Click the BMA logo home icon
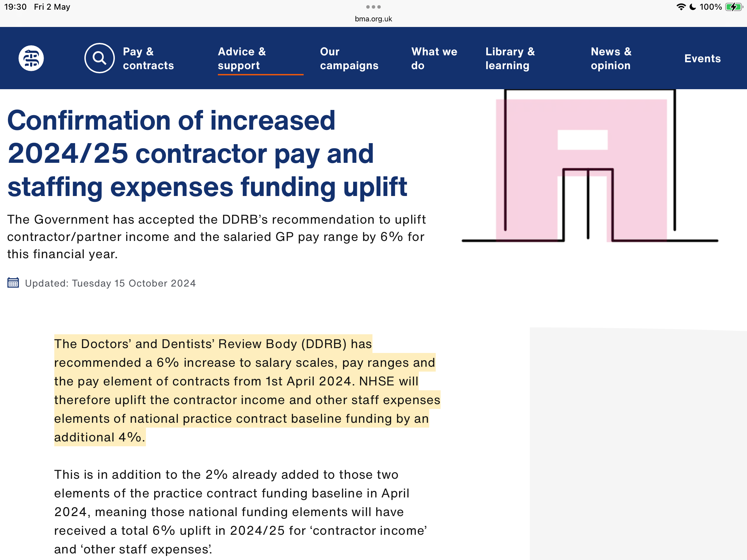 (x=31, y=58)
